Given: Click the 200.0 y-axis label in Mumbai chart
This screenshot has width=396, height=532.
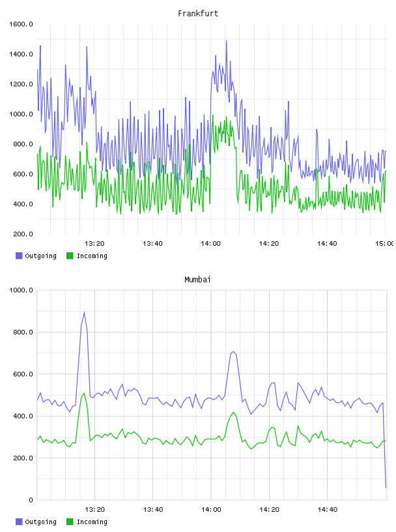Looking at the screenshot, I should 23,458.
